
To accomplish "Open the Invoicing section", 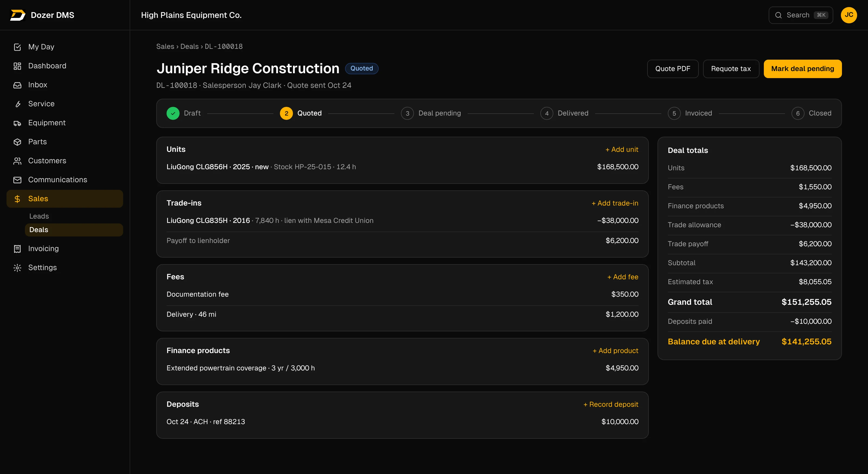I will pyautogui.click(x=65, y=249).
